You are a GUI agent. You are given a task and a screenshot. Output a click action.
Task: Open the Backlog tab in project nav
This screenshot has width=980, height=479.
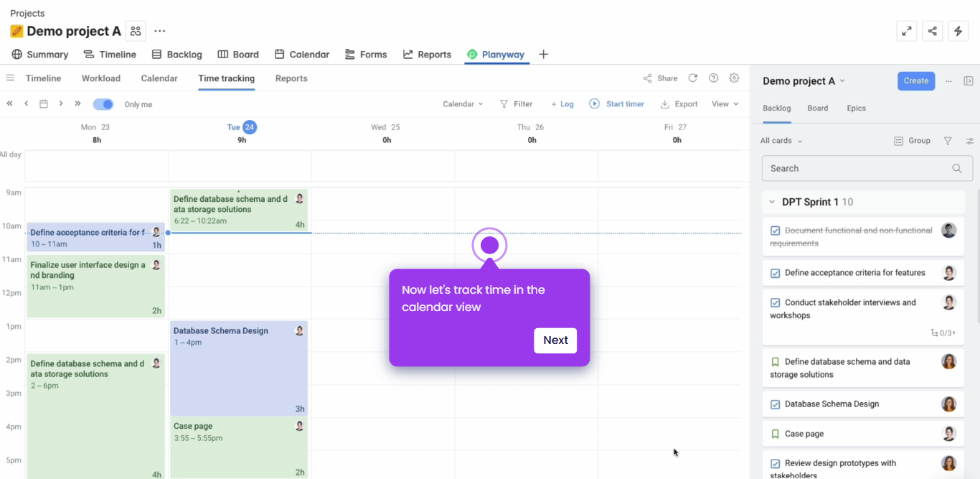[x=177, y=55]
